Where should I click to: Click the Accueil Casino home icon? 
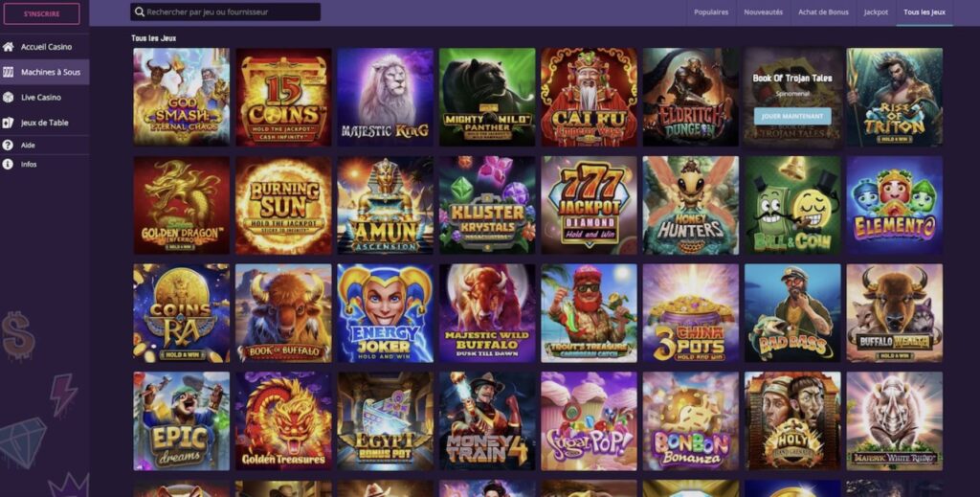tap(8, 47)
